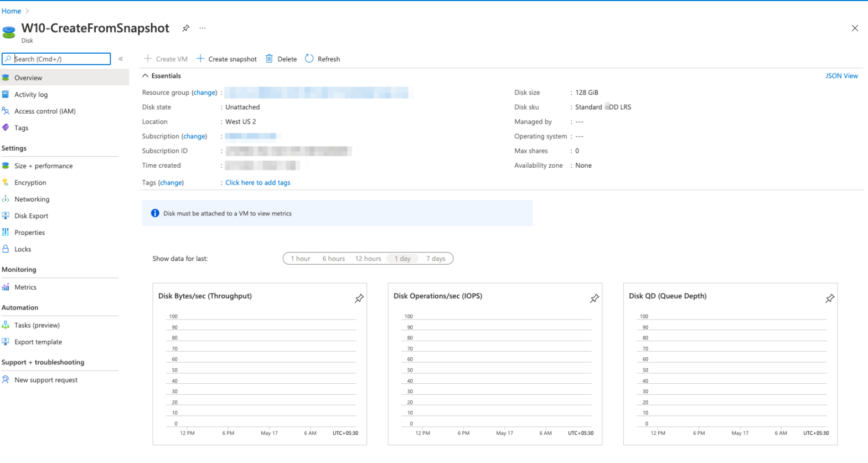Collapse the Essentials section
Screen dimensions: 868x463
point(146,76)
